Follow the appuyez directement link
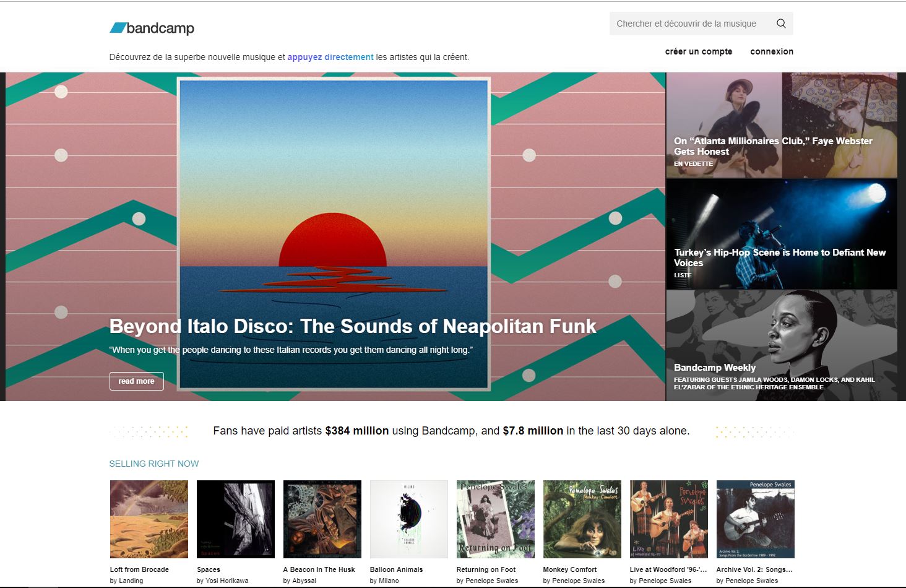 (x=330, y=57)
